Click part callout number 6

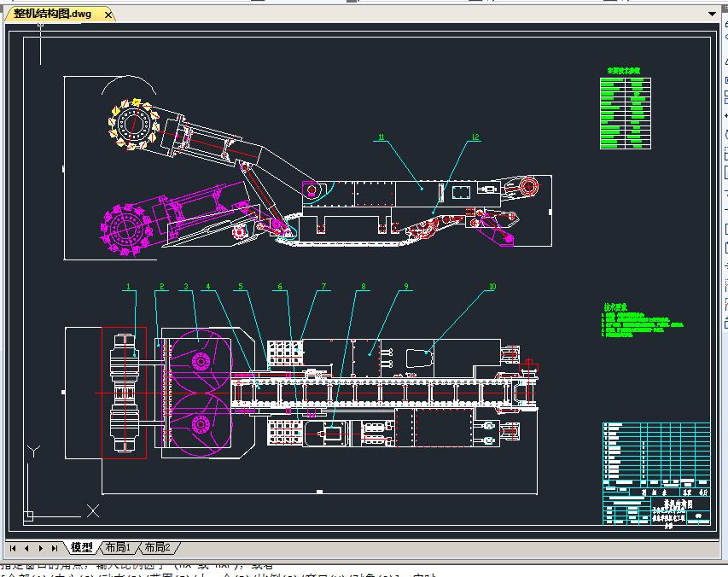pos(279,287)
